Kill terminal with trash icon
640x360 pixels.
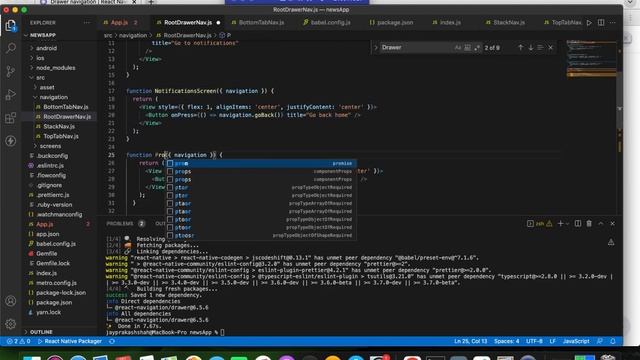[x=589, y=224]
